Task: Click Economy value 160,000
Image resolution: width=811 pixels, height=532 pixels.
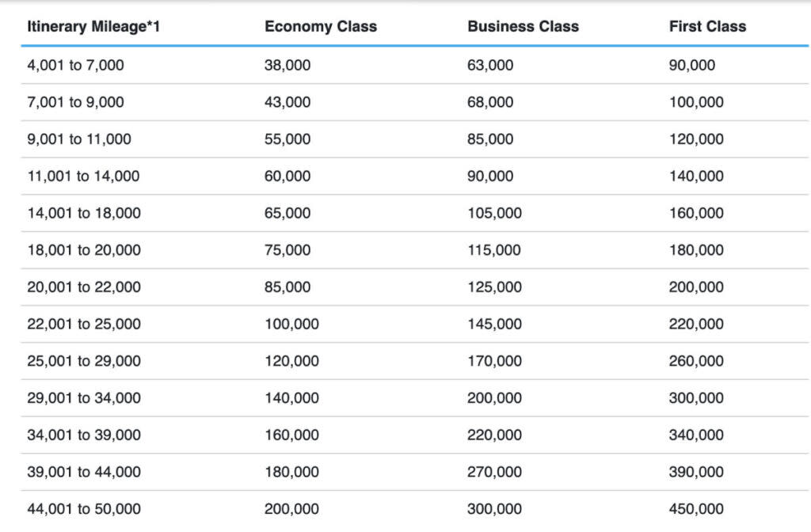Action: [x=291, y=435]
